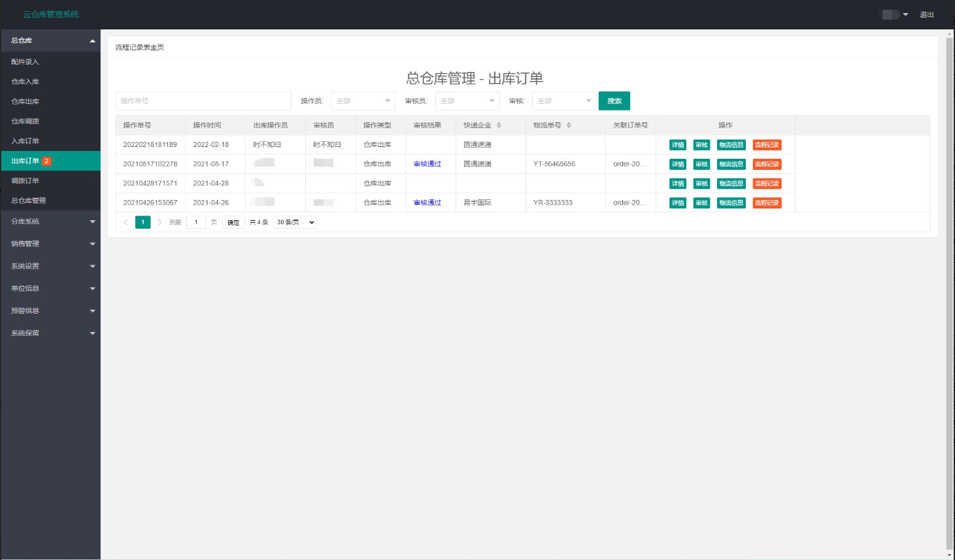
Task: Open 仓库入库 in the sidebar
Action: coord(25,82)
